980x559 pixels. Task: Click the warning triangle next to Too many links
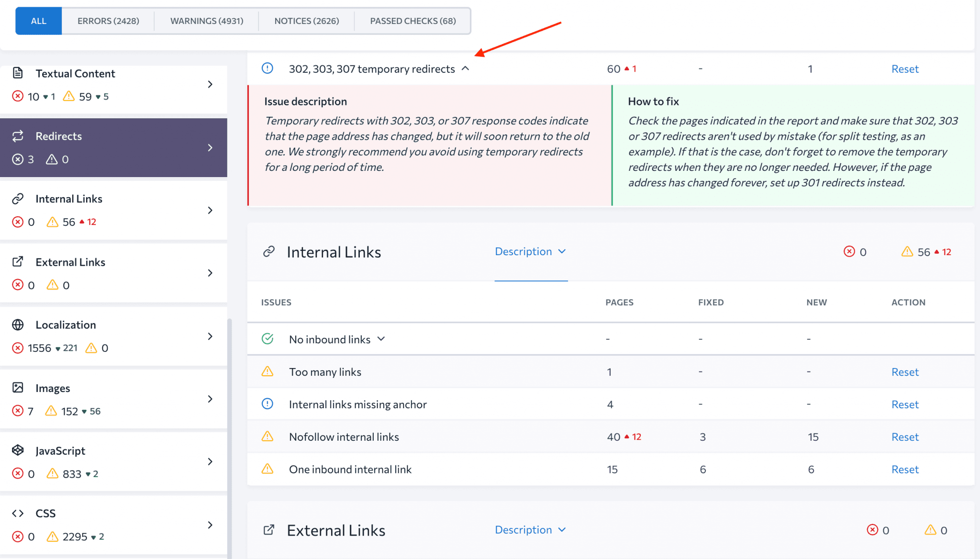point(267,371)
